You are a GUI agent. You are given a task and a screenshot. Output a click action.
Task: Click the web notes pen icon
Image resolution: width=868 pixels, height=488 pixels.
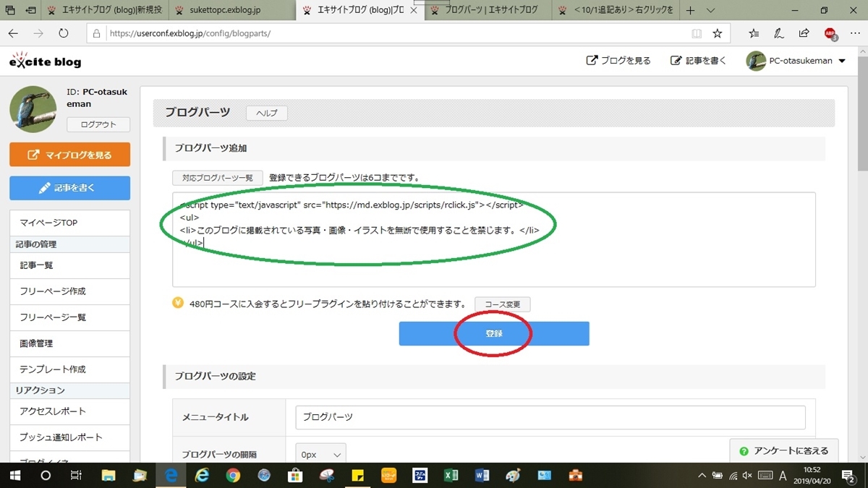779,33
